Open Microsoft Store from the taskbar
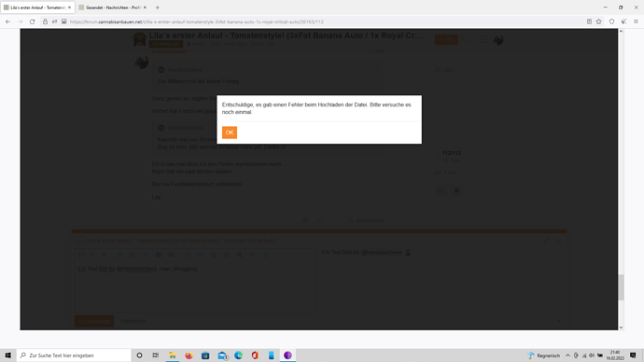This screenshot has width=644, height=362. tap(205, 355)
